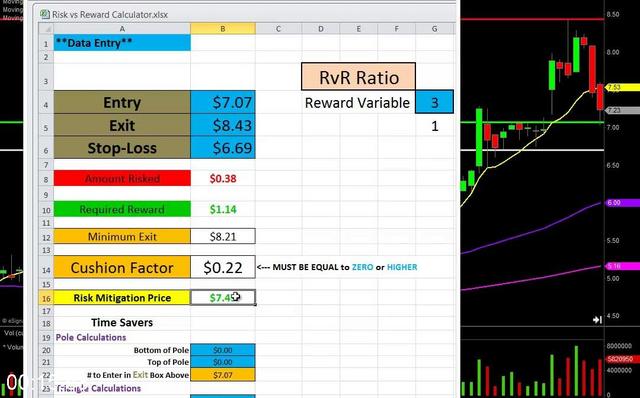640x398 pixels.
Task: Click the $0.38 Amount Risked value
Action: pos(223,178)
